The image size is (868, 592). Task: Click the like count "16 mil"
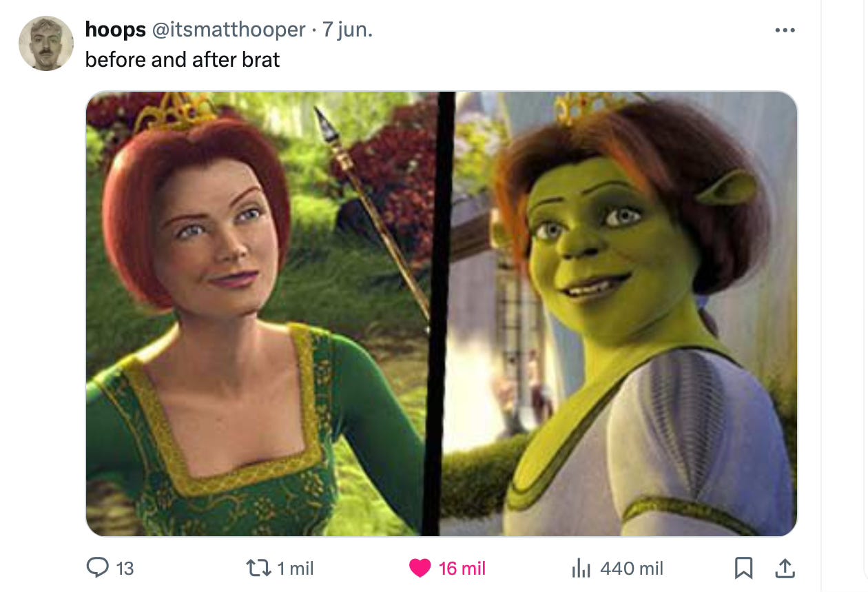pos(462,569)
